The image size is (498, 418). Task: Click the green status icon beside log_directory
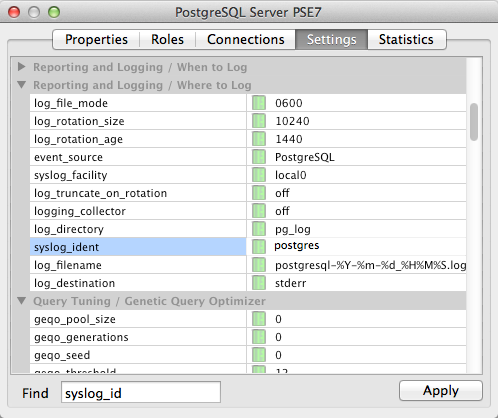(x=259, y=229)
